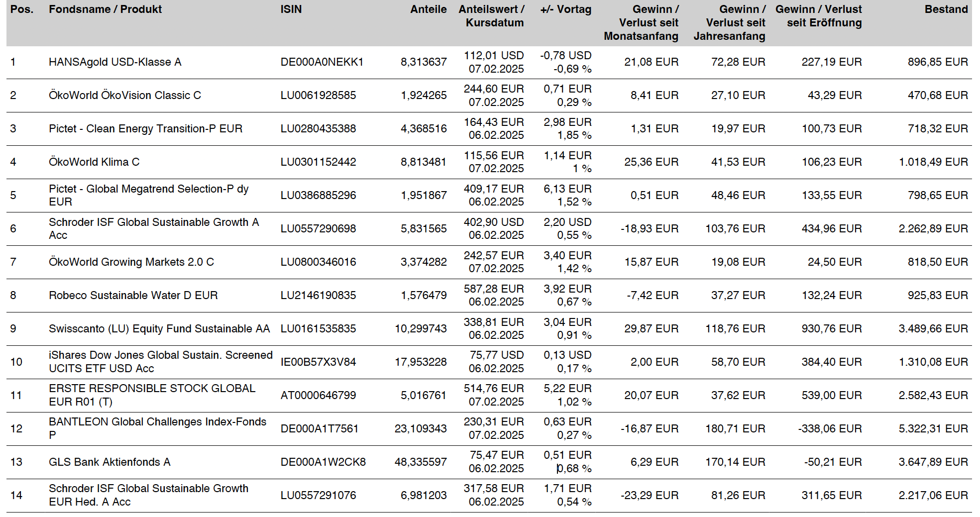Image resolution: width=980 pixels, height=517 pixels.
Task: Click ISIN DE000A0NEKK1
Action: 322,62
